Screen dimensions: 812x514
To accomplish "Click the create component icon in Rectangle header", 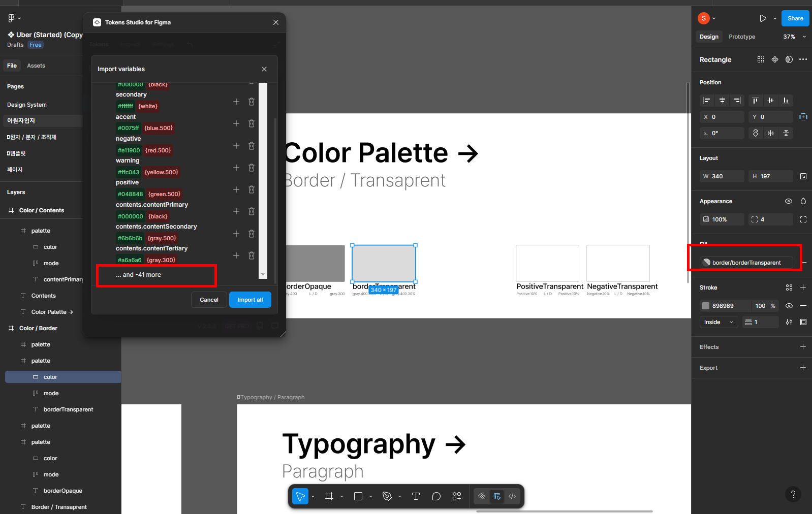I will tap(775, 59).
